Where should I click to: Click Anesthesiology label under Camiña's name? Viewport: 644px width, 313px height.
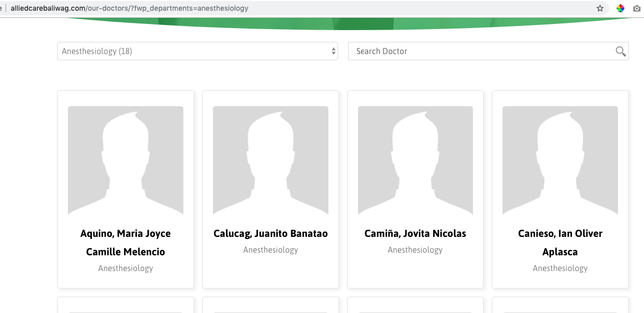click(x=415, y=250)
